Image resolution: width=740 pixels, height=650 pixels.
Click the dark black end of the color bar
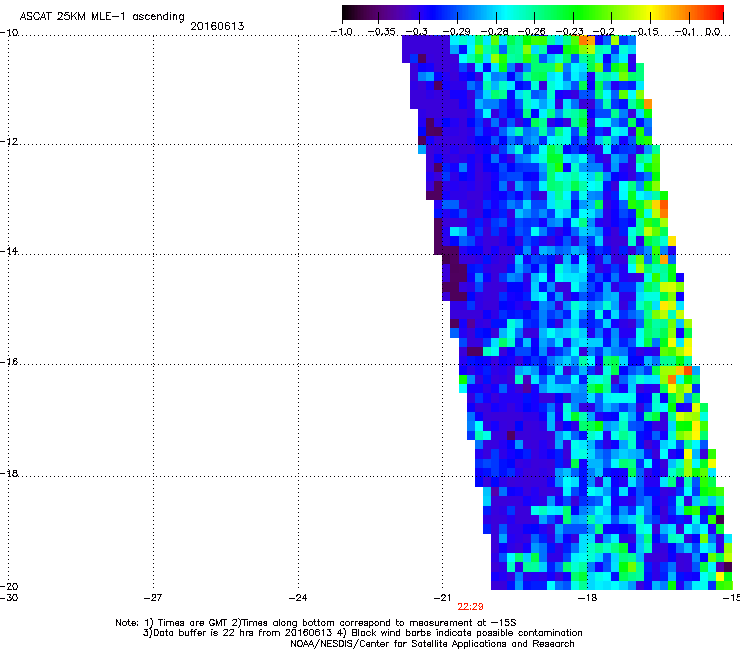(349, 13)
